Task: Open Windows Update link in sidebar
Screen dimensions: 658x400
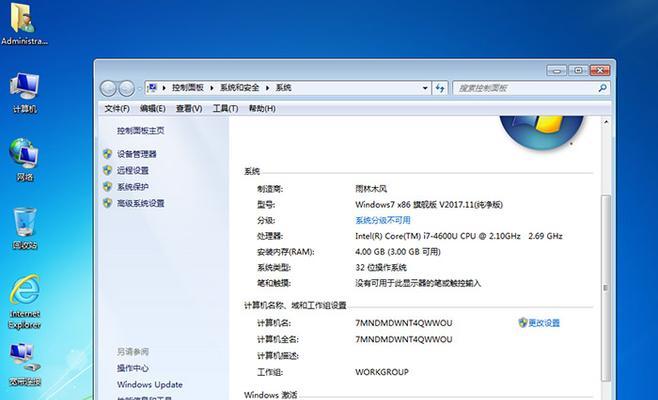Action: [x=150, y=384]
